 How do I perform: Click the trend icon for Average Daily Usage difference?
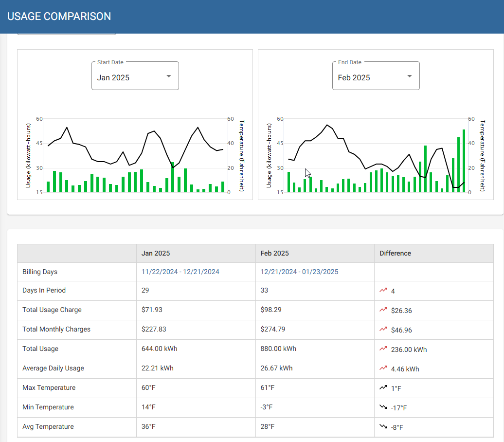(x=382, y=368)
